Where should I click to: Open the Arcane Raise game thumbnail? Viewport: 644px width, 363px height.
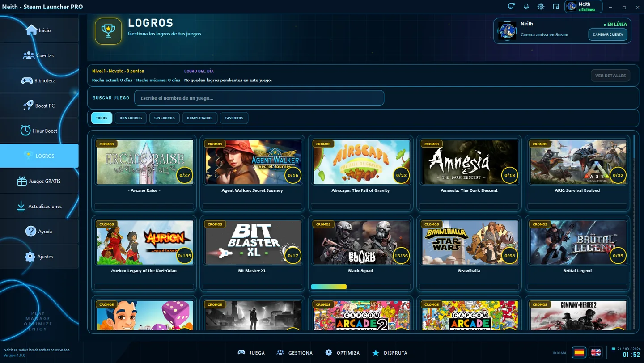(145, 162)
